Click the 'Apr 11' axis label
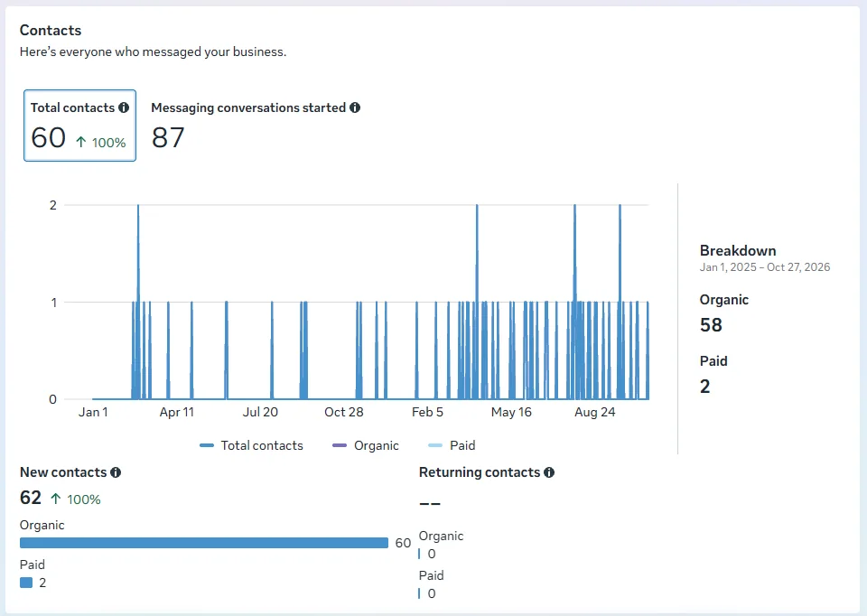 177,412
